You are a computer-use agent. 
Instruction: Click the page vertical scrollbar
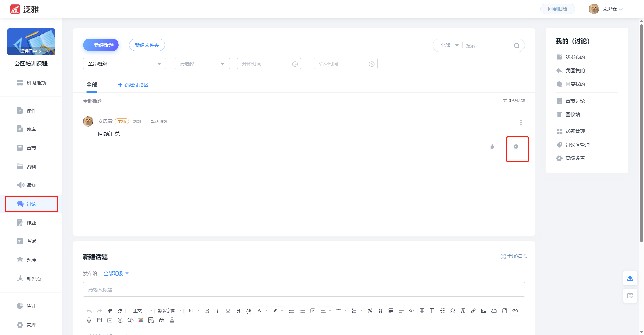[641, 133]
